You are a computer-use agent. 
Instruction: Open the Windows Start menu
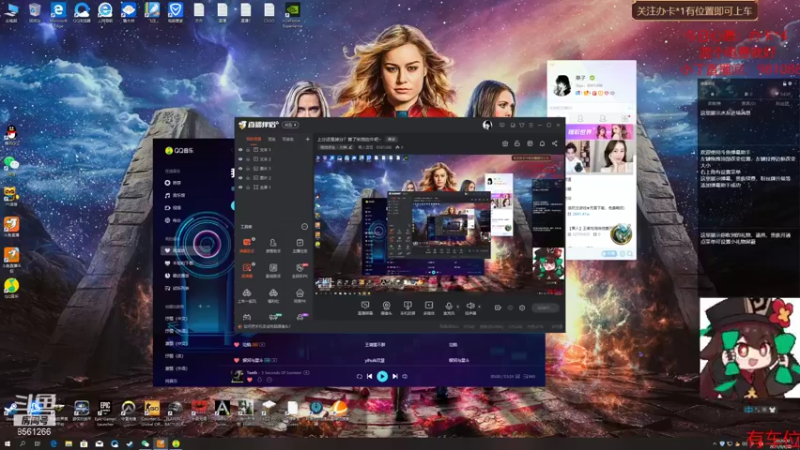click(7, 444)
